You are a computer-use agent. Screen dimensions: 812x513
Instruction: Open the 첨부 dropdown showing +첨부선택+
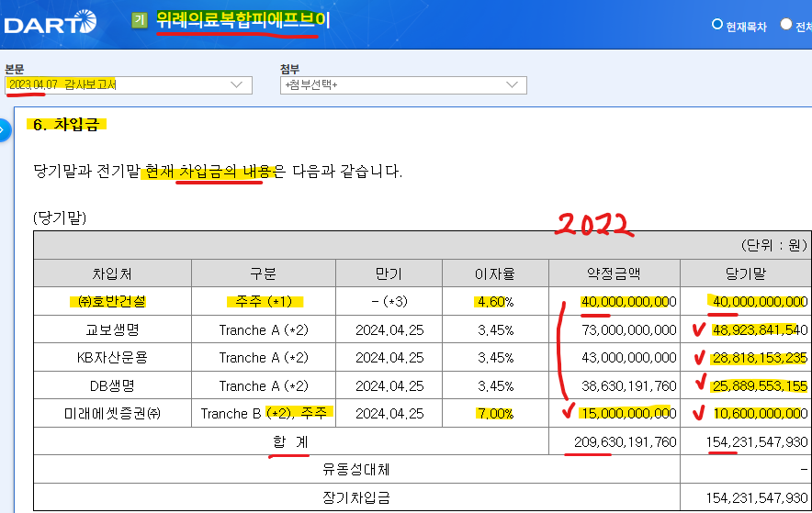tap(403, 85)
